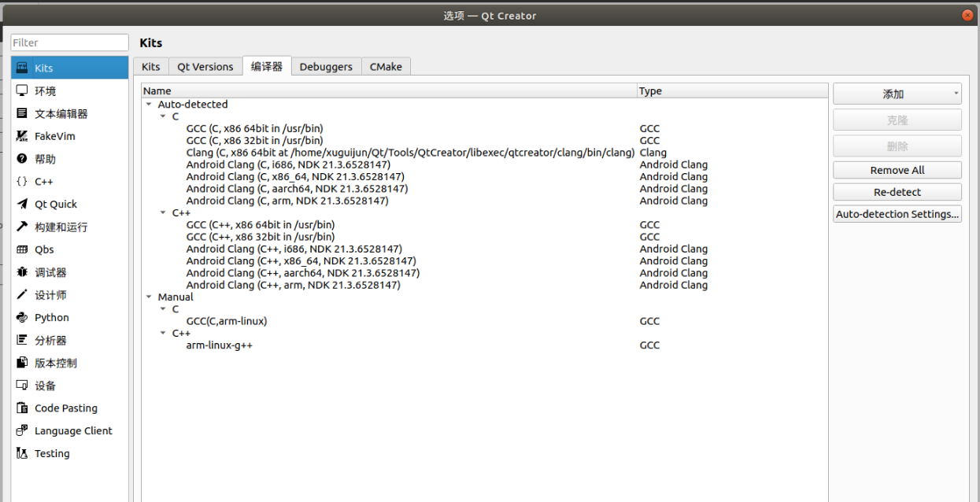
Task: Click Remove All compilers
Action: click(897, 169)
